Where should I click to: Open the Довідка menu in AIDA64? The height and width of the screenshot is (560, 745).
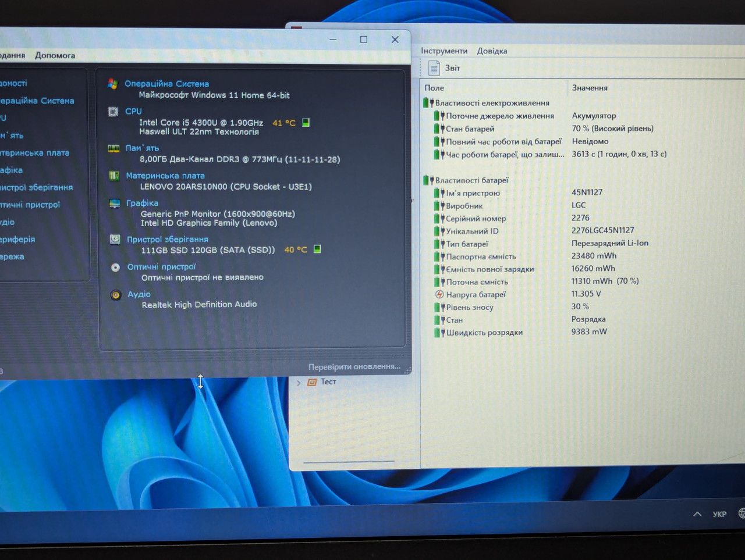coord(492,51)
